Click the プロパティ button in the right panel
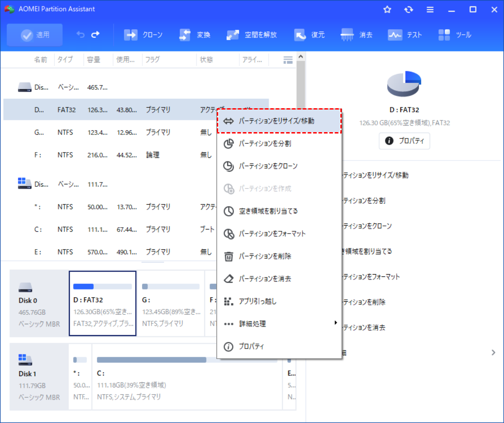504x423 pixels. click(404, 141)
